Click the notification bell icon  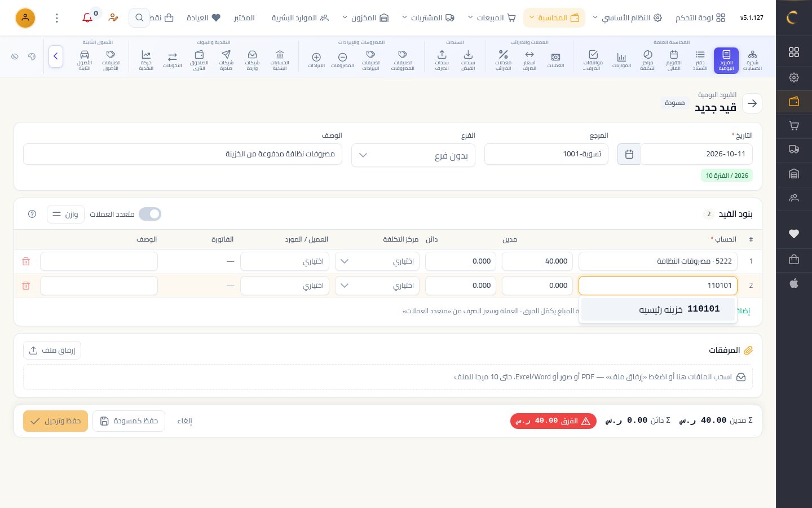pos(87,18)
